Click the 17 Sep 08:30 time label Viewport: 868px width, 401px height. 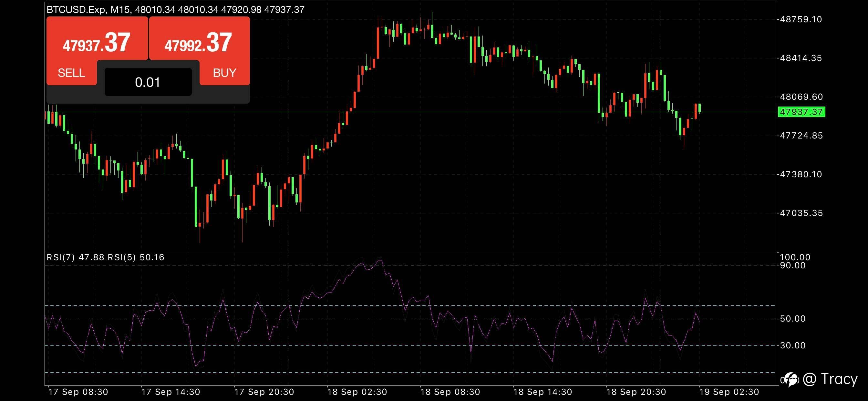[x=78, y=392]
